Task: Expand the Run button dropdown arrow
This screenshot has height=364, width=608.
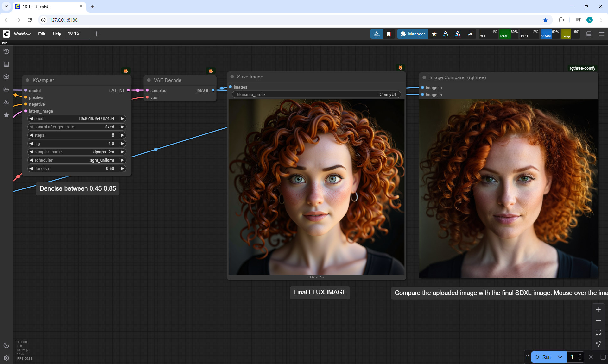Action: coord(560,357)
